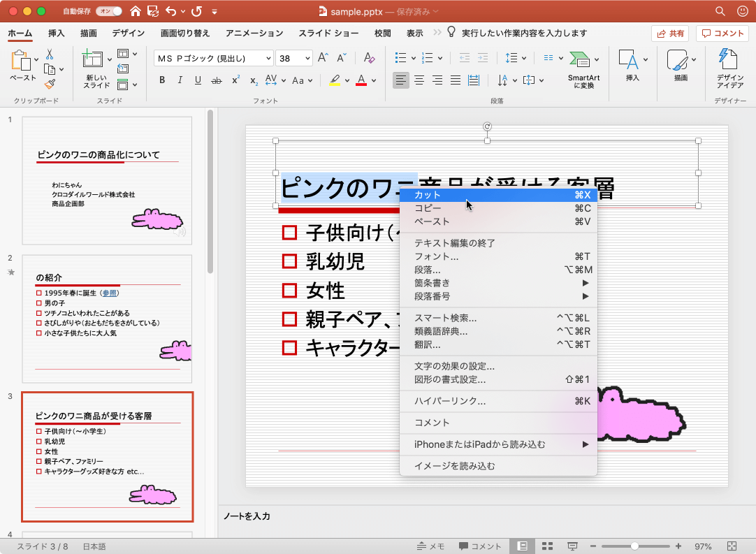Viewport: 756px width, 554px height.
Task: Expand the font color dropdown arrow
Action: 374,80
